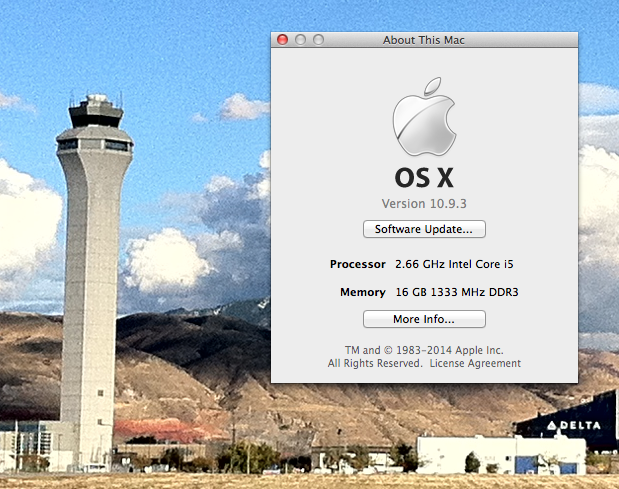Click the OS X heading
This screenshot has height=489, width=619.
coord(424,178)
